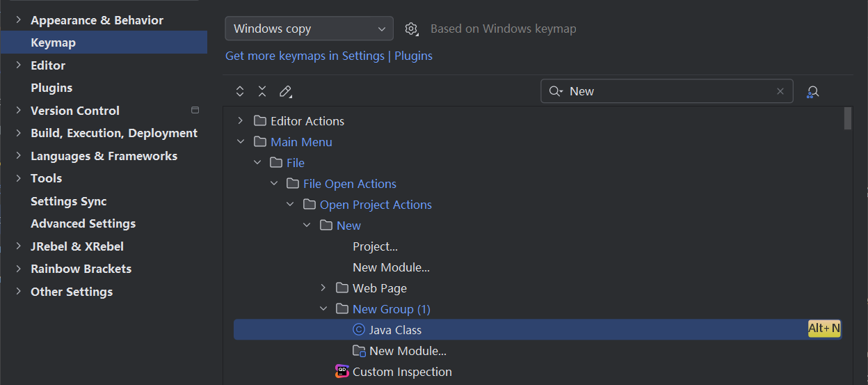
Task: Open Advanced Settings in the sidebar
Action: [83, 223]
